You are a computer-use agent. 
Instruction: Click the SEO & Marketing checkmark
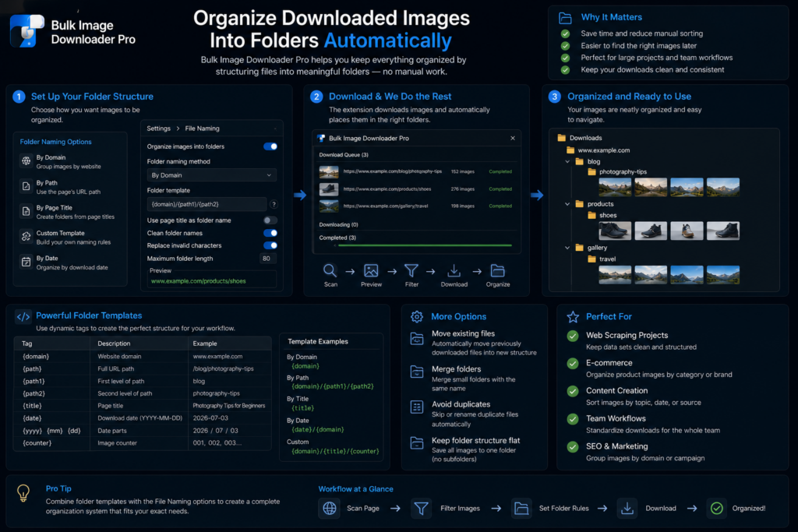(573, 446)
